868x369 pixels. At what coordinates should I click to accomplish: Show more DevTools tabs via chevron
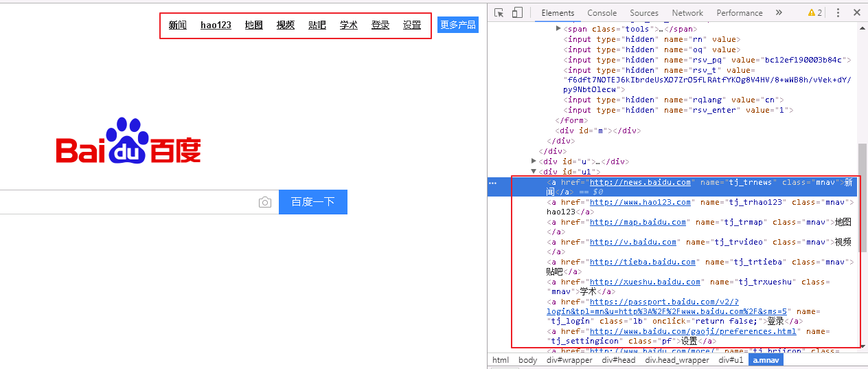[x=779, y=12]
